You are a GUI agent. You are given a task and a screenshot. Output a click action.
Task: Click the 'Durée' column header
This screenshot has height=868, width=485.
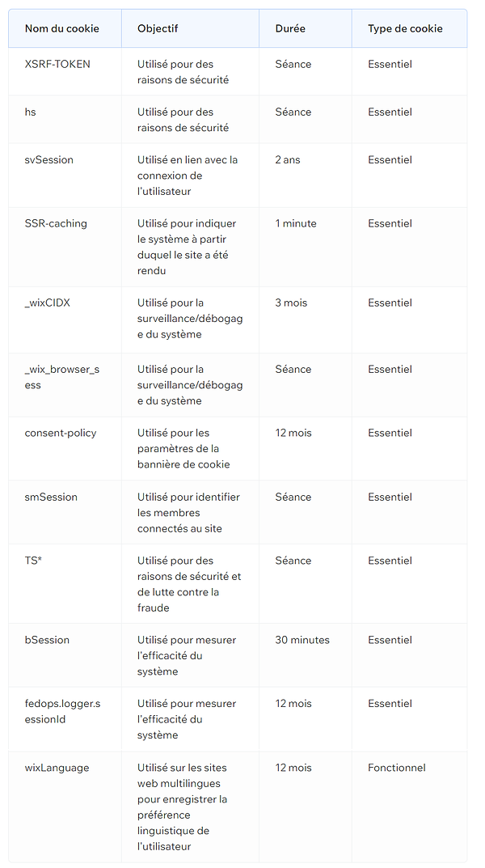tap(289, 28)
